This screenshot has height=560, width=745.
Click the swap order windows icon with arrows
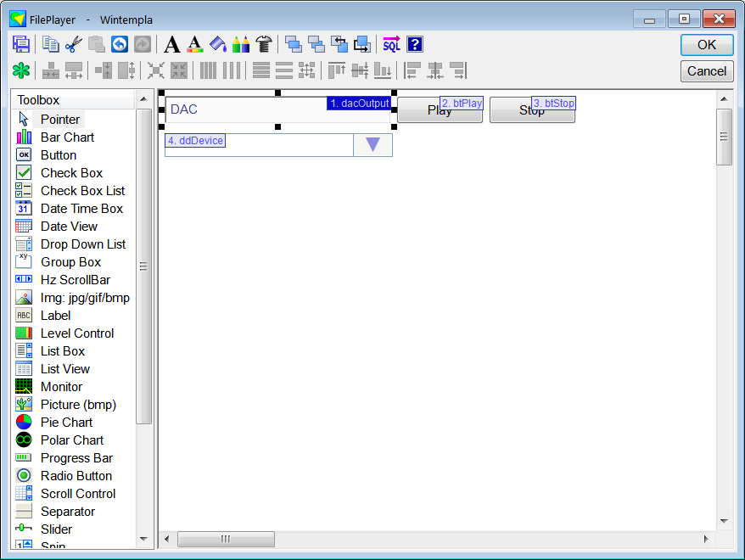(x=339, y=45)
